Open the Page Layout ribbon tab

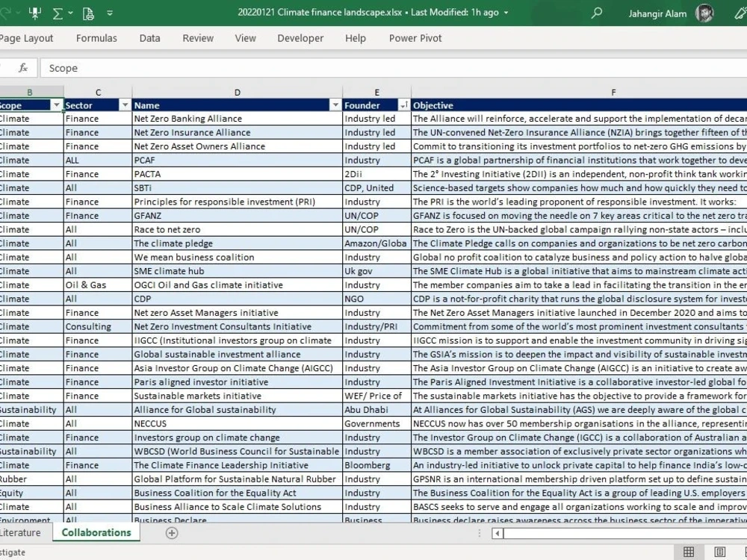26,38
